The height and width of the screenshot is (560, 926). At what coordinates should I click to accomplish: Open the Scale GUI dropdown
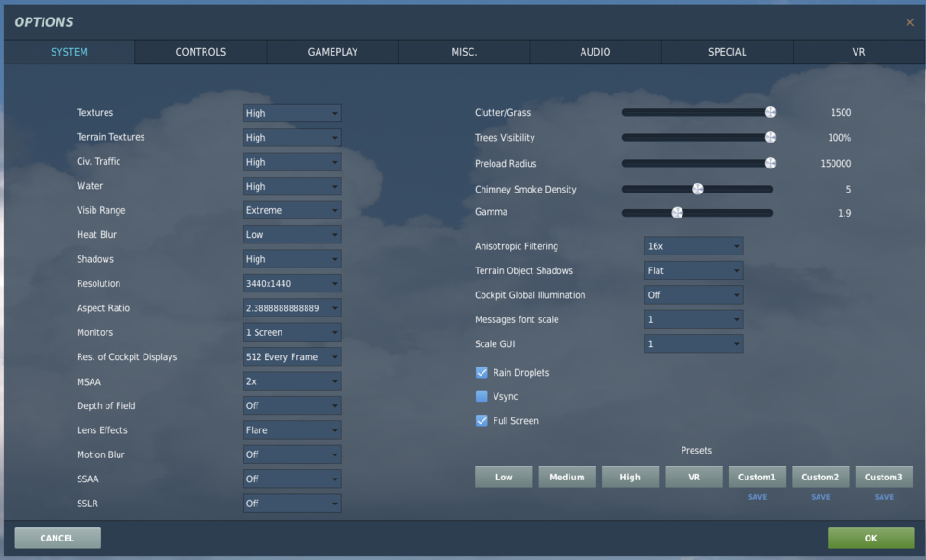pyautogui.click(x=693, y=343)
